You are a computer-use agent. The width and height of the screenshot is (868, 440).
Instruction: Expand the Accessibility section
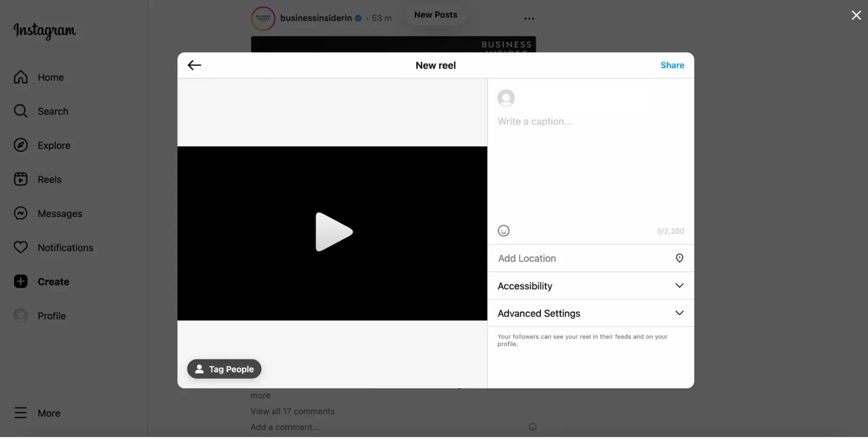click(x=590, y=286)
